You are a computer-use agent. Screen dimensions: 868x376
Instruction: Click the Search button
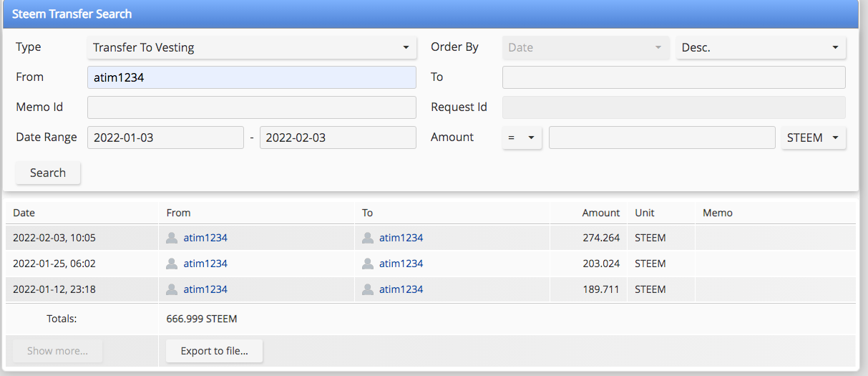click(48, 173)
